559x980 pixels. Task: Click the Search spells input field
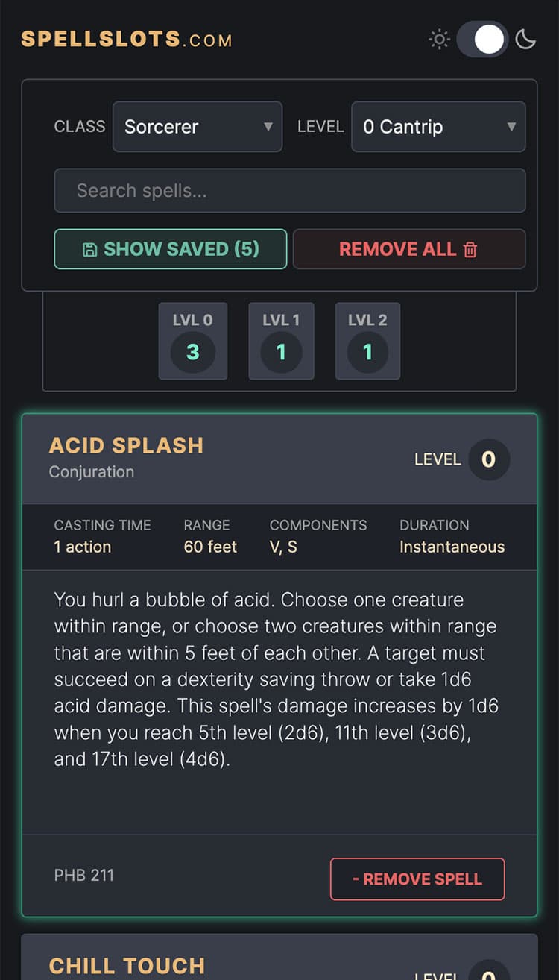tap(290, 191)
